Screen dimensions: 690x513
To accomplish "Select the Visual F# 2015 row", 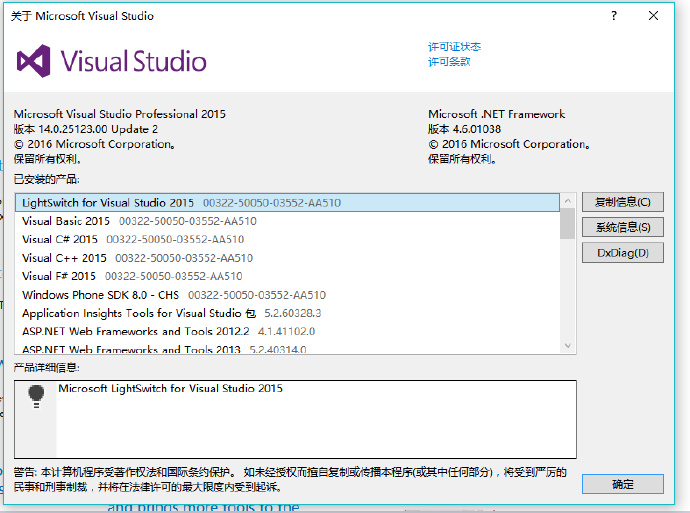I will coord(287,276).
